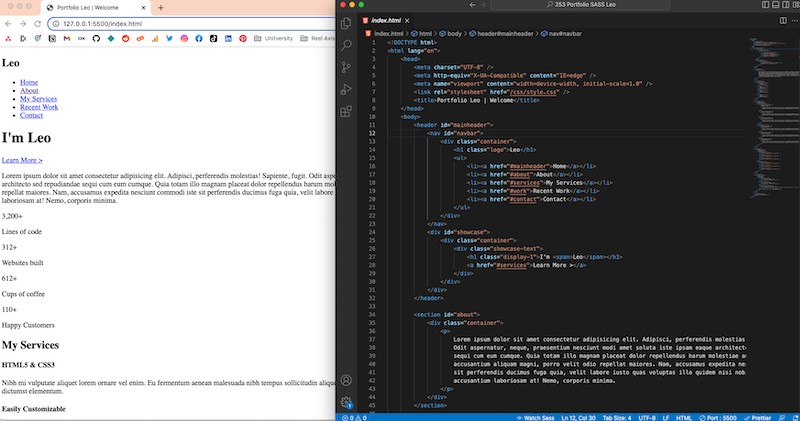This screenshot has height=421, width=800.
Task: Click the About link on the webpage
Action: coord(29,90)
